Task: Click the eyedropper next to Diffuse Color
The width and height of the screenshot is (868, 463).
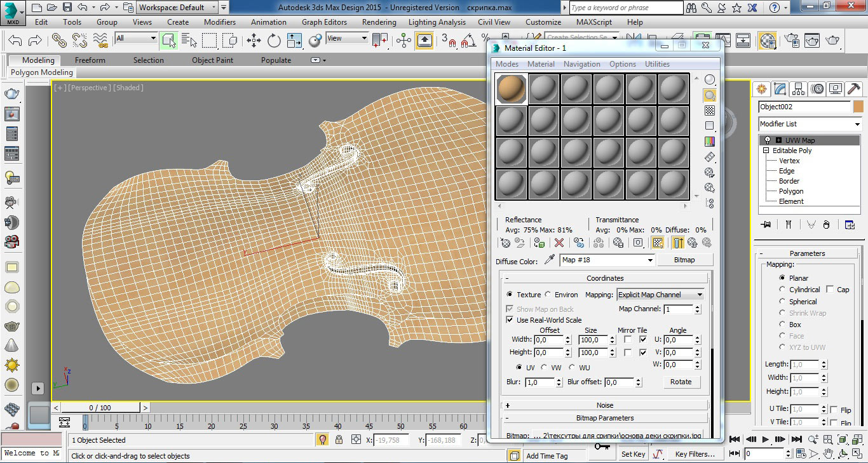Action: click(x=550, y=260)
